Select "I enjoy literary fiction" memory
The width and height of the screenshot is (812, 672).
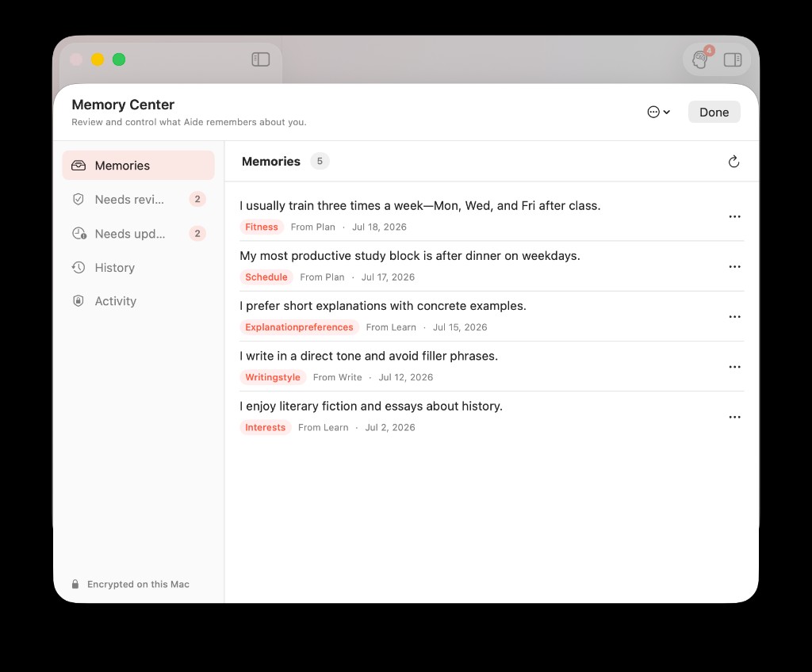[x=492, y=417]
